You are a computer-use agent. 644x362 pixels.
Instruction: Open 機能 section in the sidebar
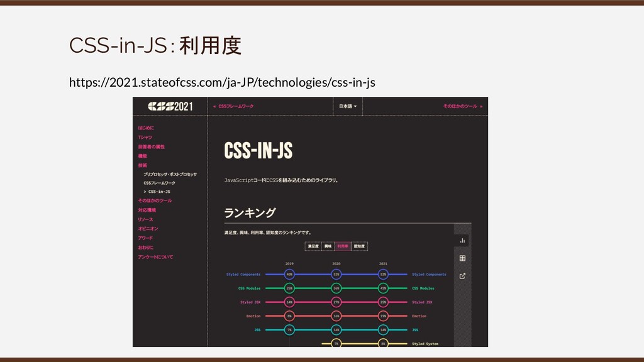pos(142,156)
